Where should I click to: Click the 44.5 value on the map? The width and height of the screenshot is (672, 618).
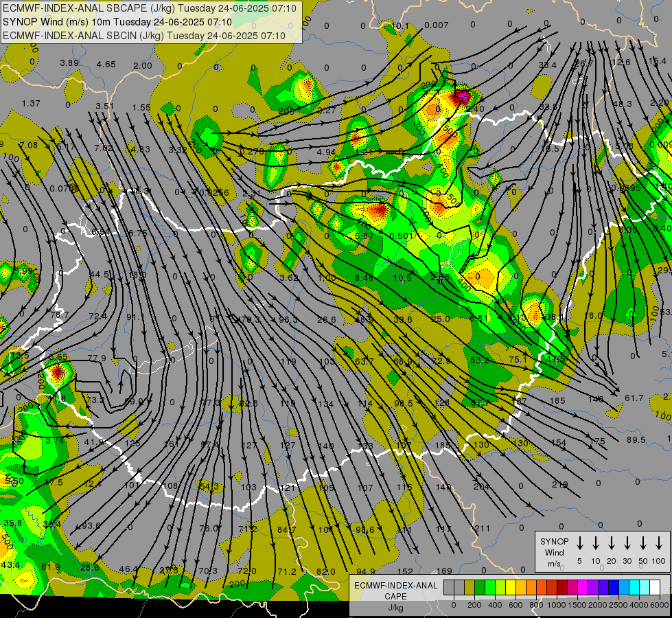[99, 274]
